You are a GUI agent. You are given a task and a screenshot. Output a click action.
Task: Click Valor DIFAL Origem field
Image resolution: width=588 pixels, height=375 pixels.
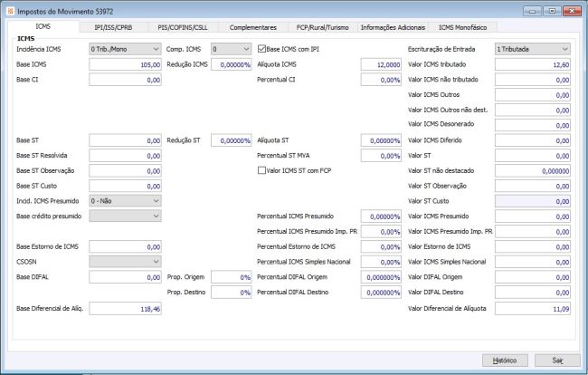pyautogui.click(x=533, y=277)
